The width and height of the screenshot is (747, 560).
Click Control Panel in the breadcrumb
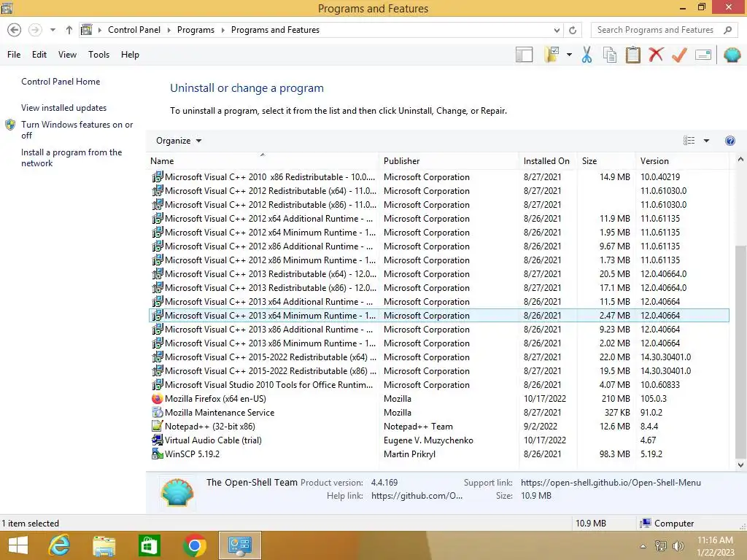pos(134,30)
